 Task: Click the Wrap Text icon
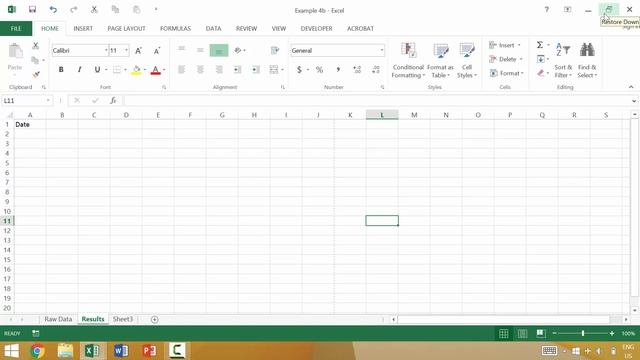(x=275, y=50)
